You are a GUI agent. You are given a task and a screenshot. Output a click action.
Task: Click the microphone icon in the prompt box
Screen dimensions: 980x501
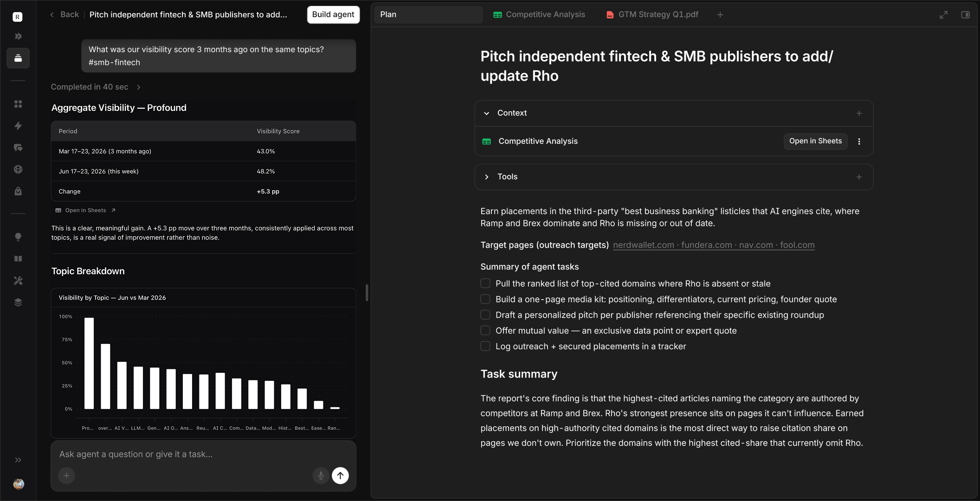[321, 475]
